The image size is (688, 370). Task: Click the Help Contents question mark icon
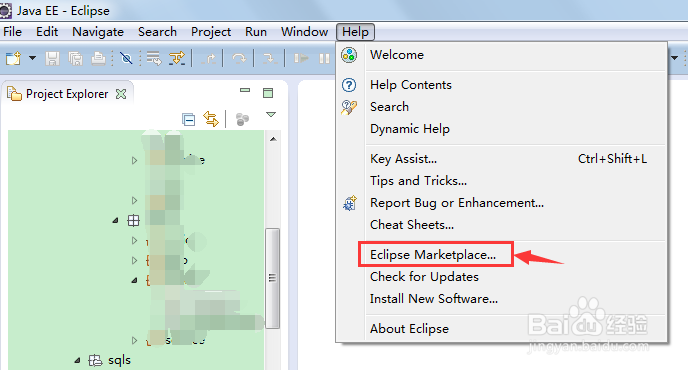tap(349, 85)
